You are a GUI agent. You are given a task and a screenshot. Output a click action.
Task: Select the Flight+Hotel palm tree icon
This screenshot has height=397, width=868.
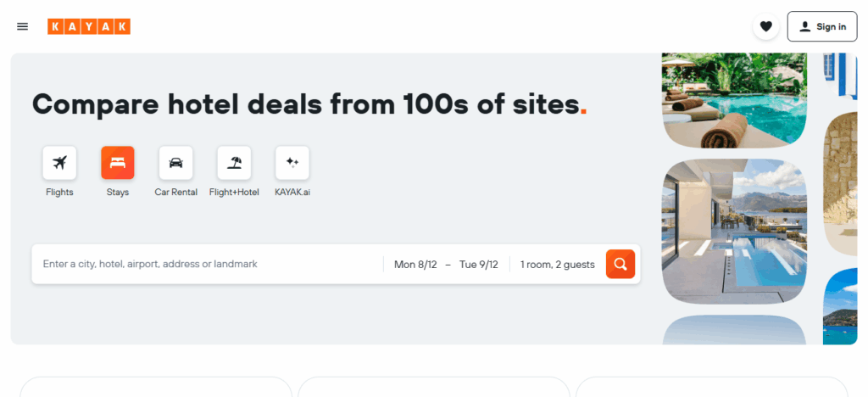click(x=234, y=163)
